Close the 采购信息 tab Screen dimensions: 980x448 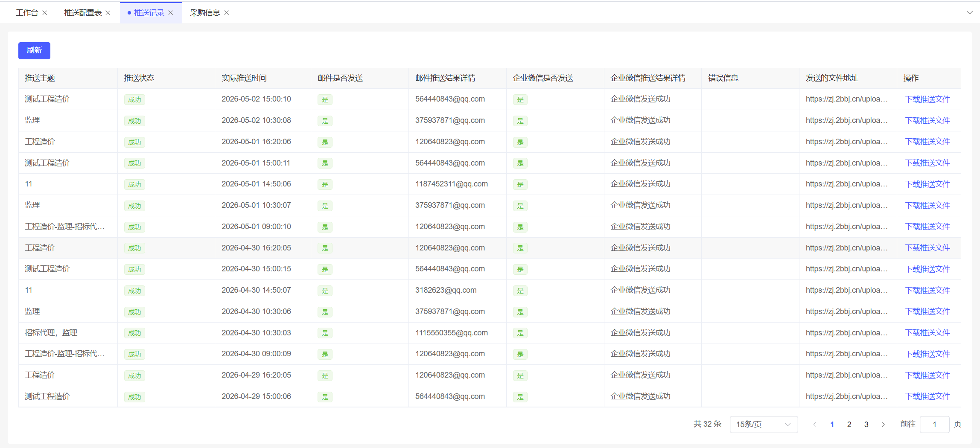227,13
